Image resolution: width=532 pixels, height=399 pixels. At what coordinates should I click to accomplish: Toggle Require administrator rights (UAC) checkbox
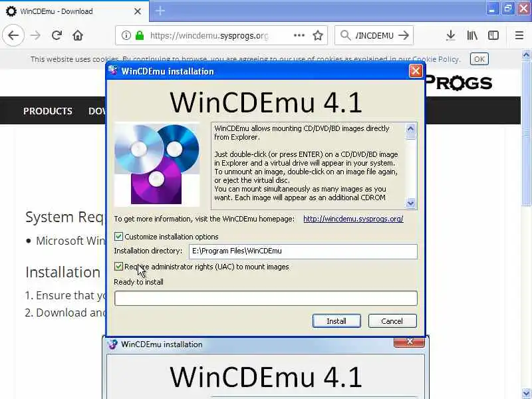point(118,267)
